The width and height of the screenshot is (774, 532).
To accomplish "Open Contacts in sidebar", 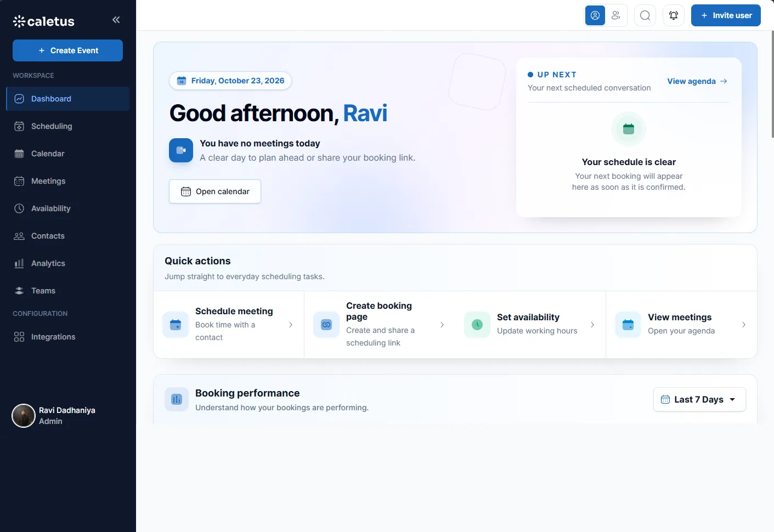I will click(67, 236).
